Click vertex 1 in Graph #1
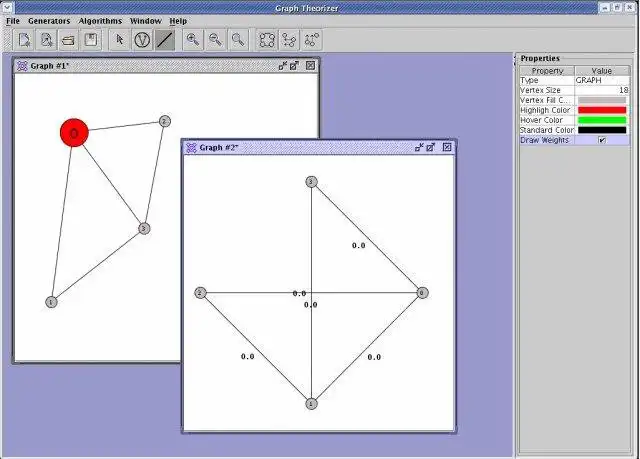The image size is (640, 459). (51, 302)
